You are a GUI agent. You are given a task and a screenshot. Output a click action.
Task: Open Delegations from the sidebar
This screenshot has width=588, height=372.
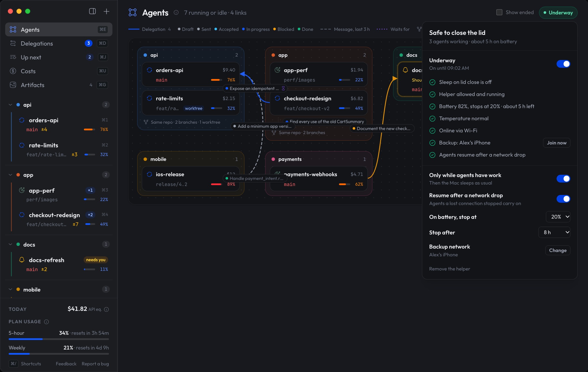point(59,43)
